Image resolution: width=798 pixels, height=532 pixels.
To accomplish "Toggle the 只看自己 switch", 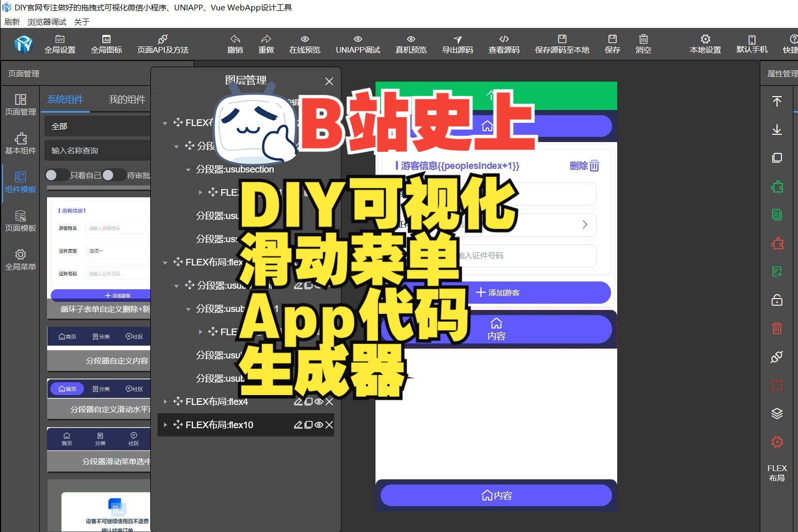I will click(x=57, y=175).
